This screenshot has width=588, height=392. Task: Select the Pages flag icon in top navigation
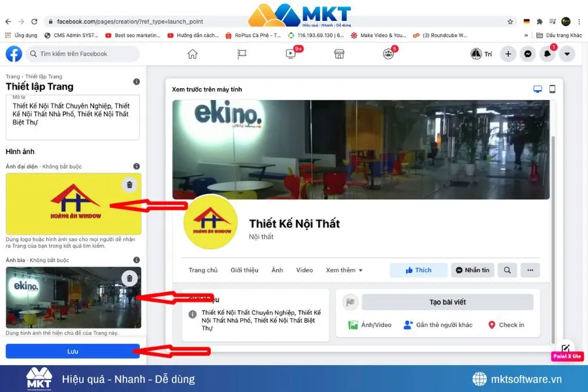(241, 54)
